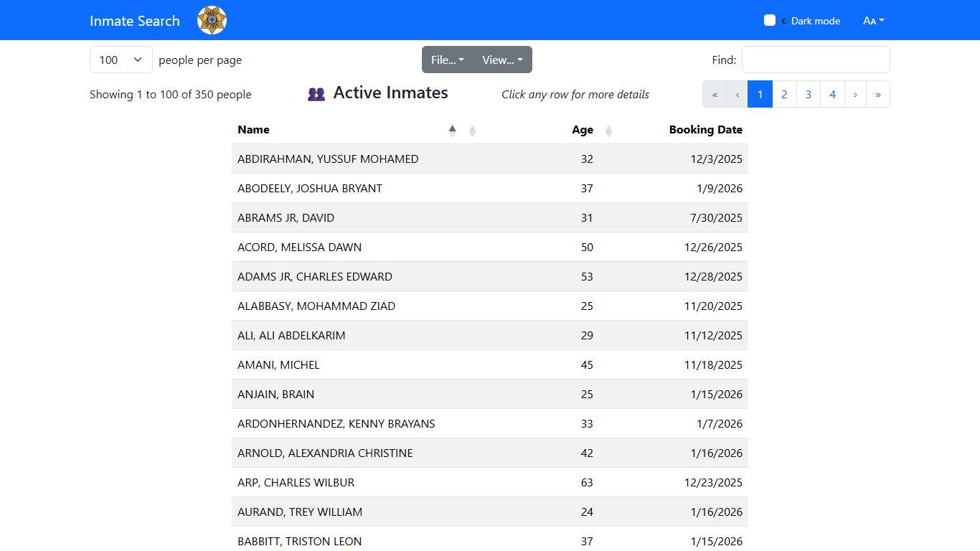Click the sheriff badge logo in the navbar
This screenshot has width=980, height=551.
pos(212,19)
